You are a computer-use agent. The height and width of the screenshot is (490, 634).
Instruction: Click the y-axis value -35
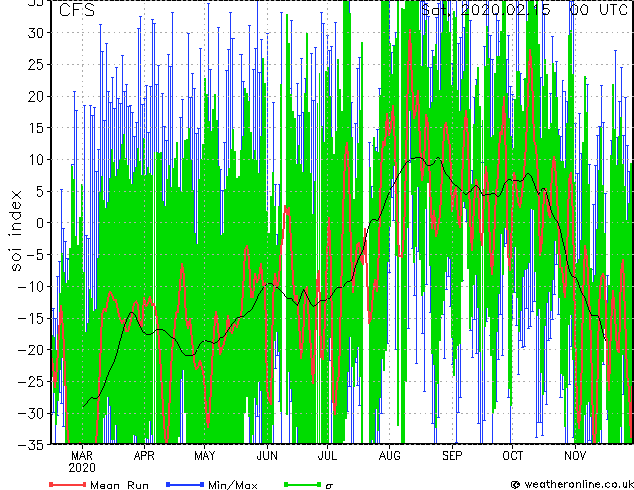point(31,445)
